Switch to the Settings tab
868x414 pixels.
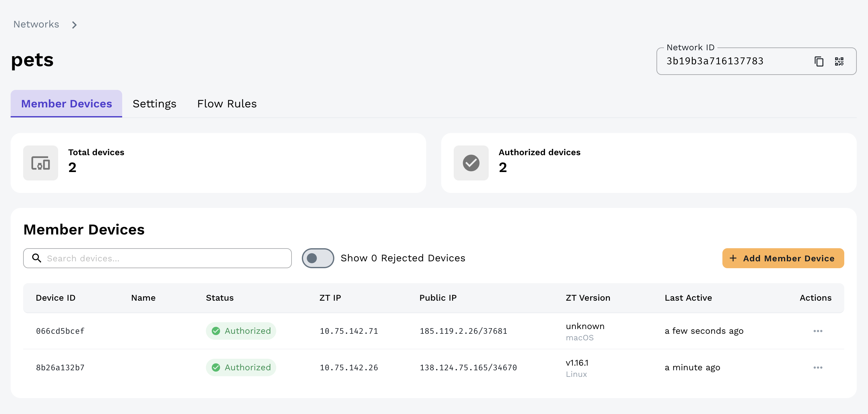pyautogui.click(x=154, y=104)
